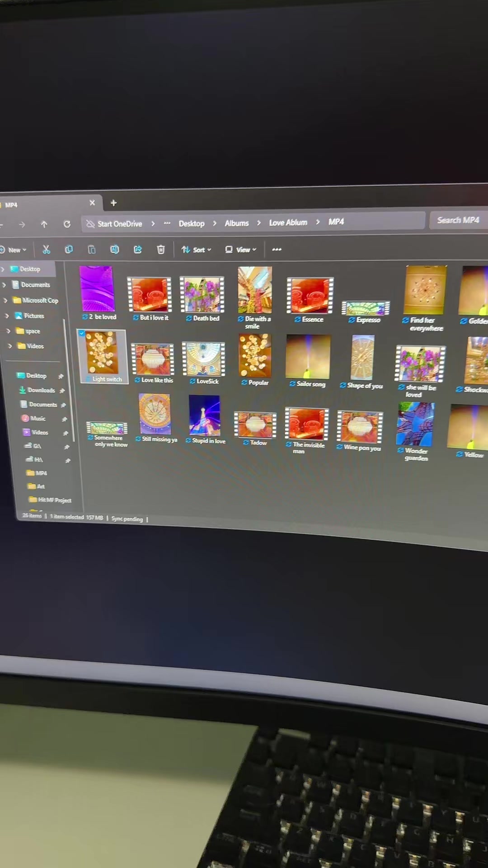Open pinned Documents in quick access
Viewport: 488px width, 868px height.
(x=43, y=405)
